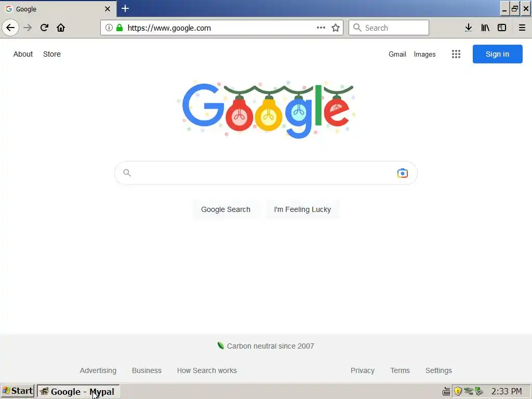The width and height of the screenshot is (532, 399).
Task: Open the on-screen keyboard tray icon
Action: pyautogui.click(x=446, y=391)
